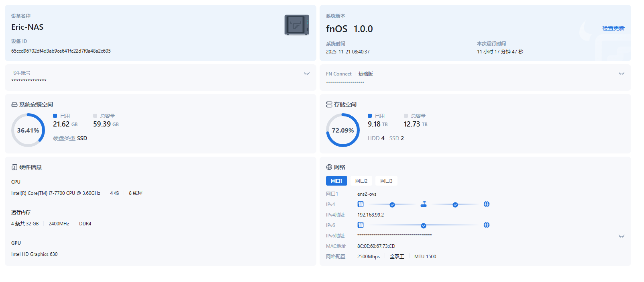The image size is (644, 282).
Task: Click the 检查更新 link
Action: 613,28
